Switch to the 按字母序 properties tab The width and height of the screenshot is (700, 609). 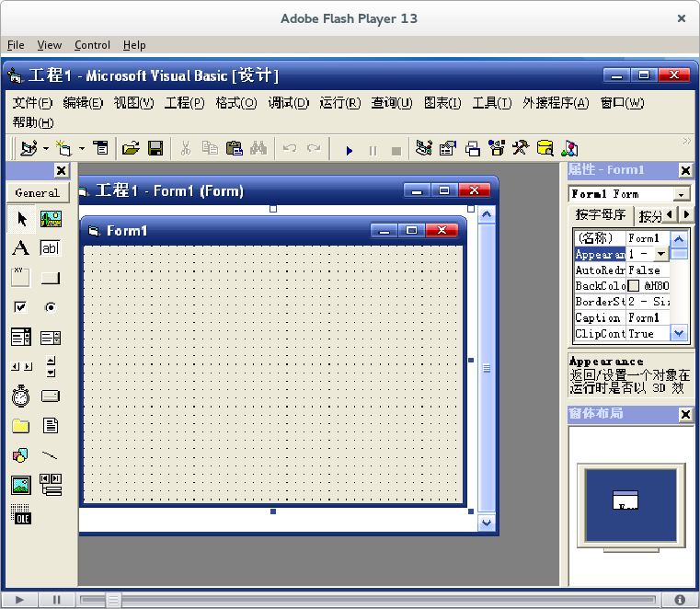[601, 214]
